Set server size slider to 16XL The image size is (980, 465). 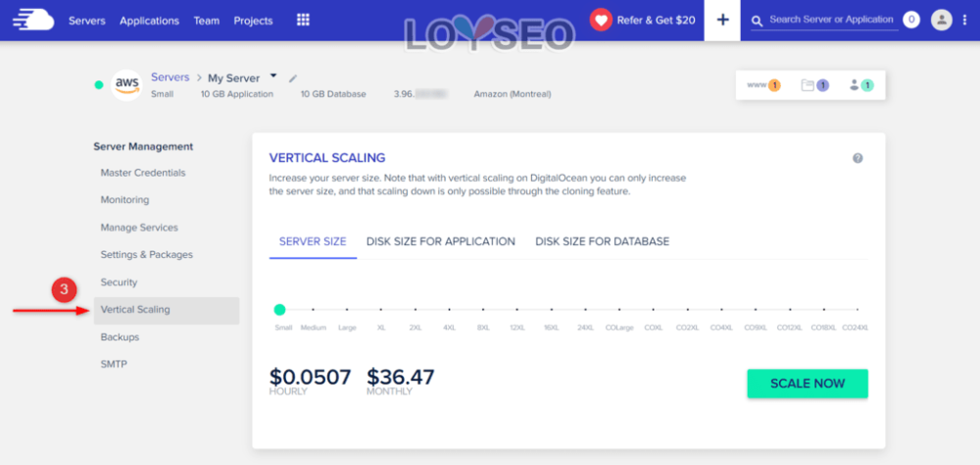(x=551, y=310)
